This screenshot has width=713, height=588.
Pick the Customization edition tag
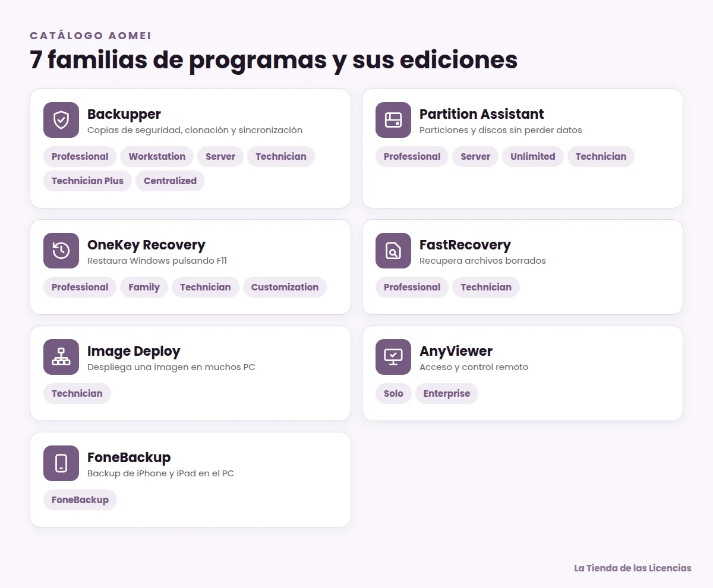(285, 287)
